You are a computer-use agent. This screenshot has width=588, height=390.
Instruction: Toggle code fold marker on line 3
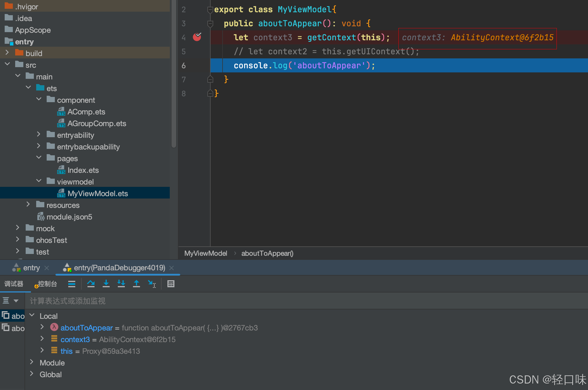(x=210, y=23)
